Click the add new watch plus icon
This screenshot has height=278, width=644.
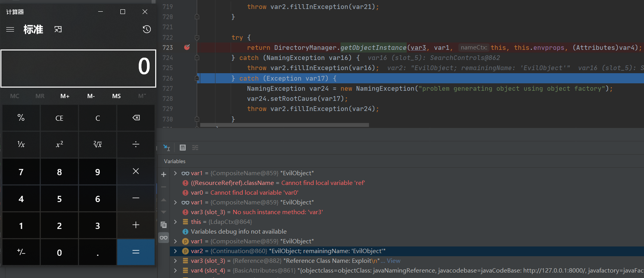tap(164, 174)
